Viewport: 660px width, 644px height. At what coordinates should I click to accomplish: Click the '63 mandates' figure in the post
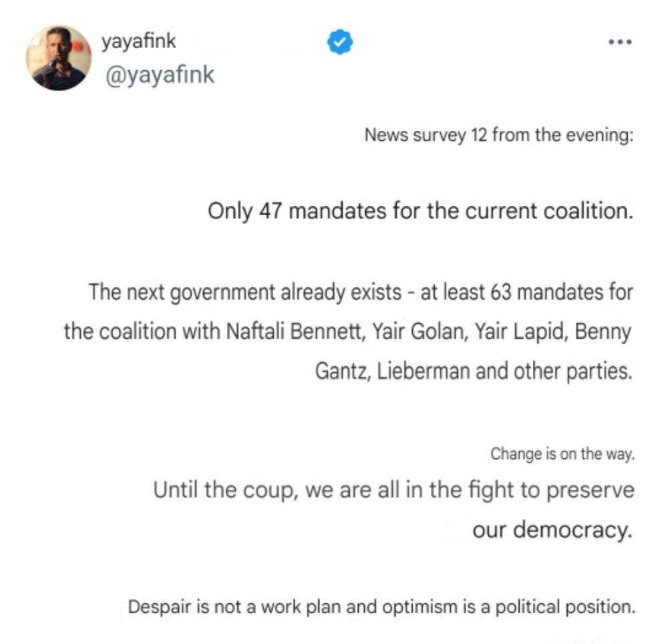coord(547,292)
